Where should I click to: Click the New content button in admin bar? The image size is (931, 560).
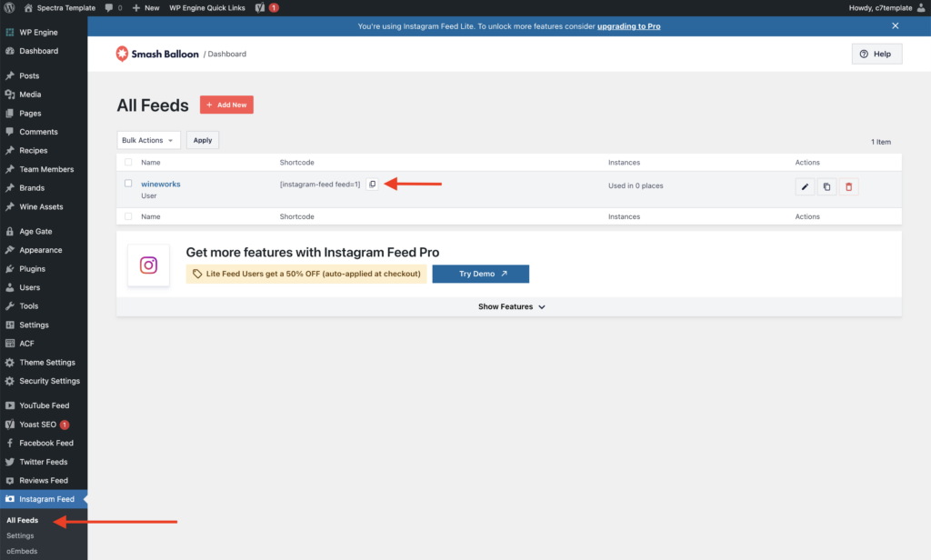click(146, 7)
